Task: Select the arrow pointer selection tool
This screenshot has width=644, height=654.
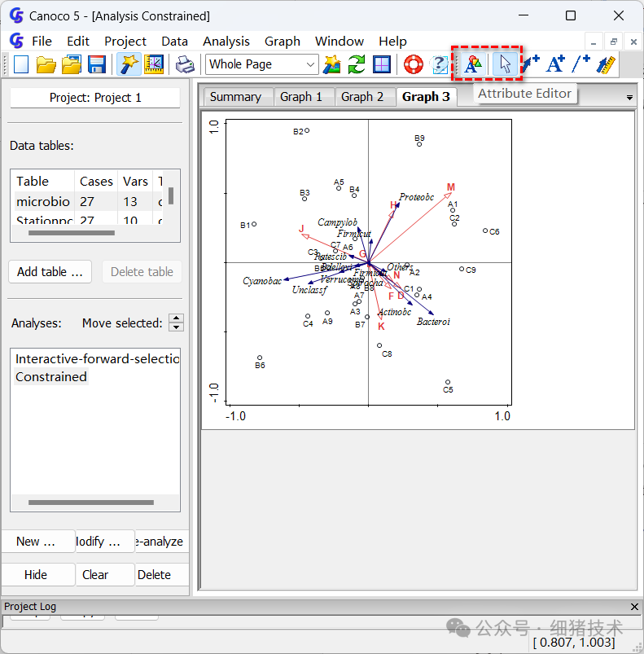Action: tap(505, 64)
